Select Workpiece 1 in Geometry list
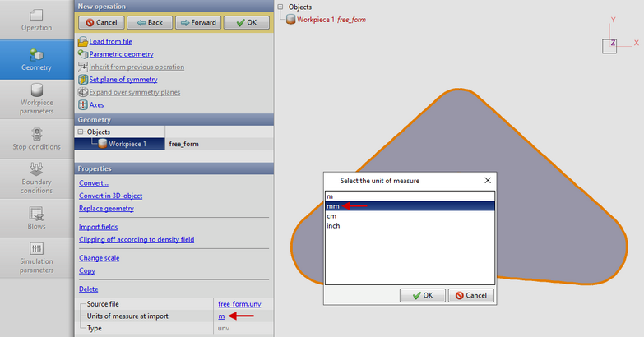 127,144
